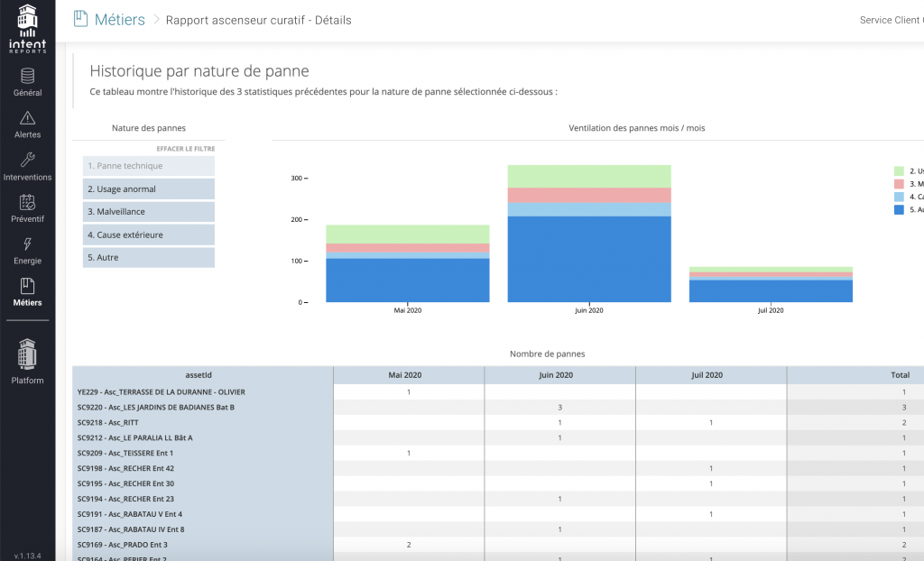Image resolution: width=924 pixels, height=561 pixels.
Task: Toggle the '5. Autre' filter
Action: click(x=148, y=257)
